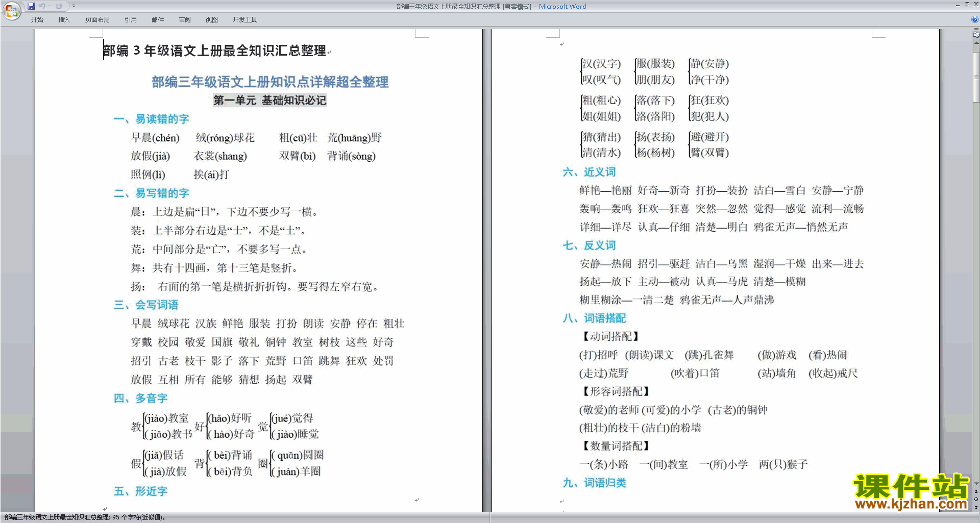The image size is (980, 523).
Task: Click the heading 五、形近字
Action: 140,491
